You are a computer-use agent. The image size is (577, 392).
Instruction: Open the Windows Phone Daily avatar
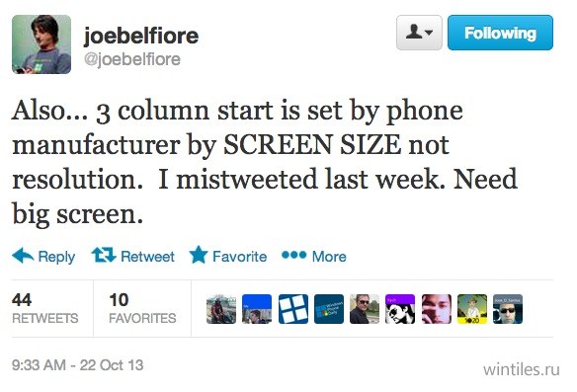click(329, 309)
